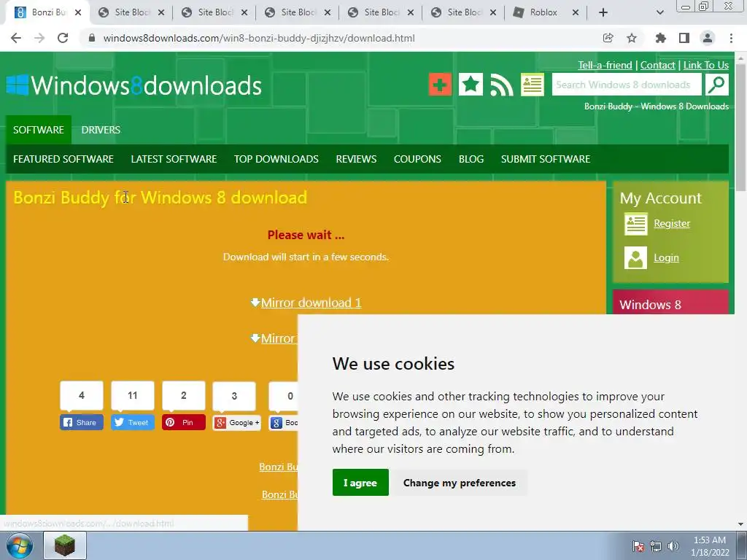Click the page vertical scrollbar thumb

point(741,126)
